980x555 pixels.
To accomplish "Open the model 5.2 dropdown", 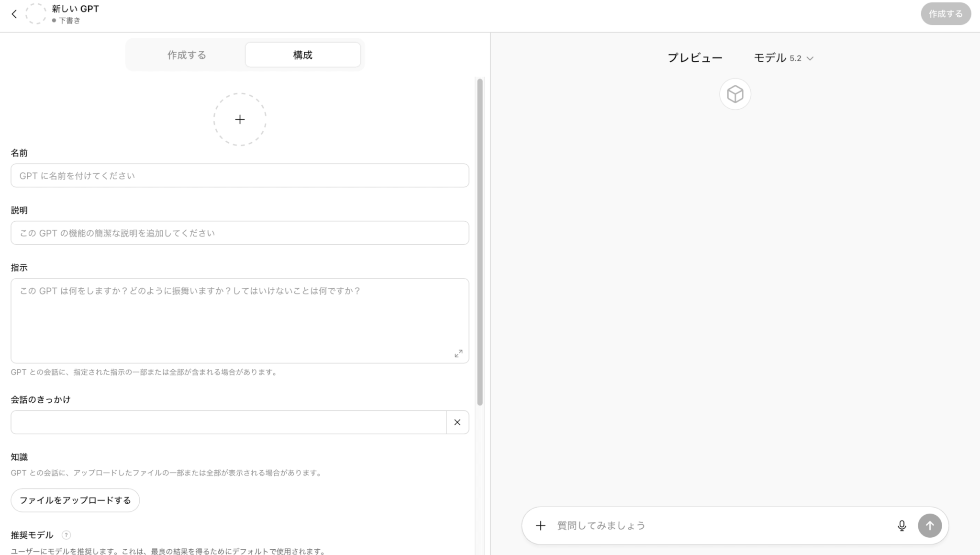I will coord(783,58).
